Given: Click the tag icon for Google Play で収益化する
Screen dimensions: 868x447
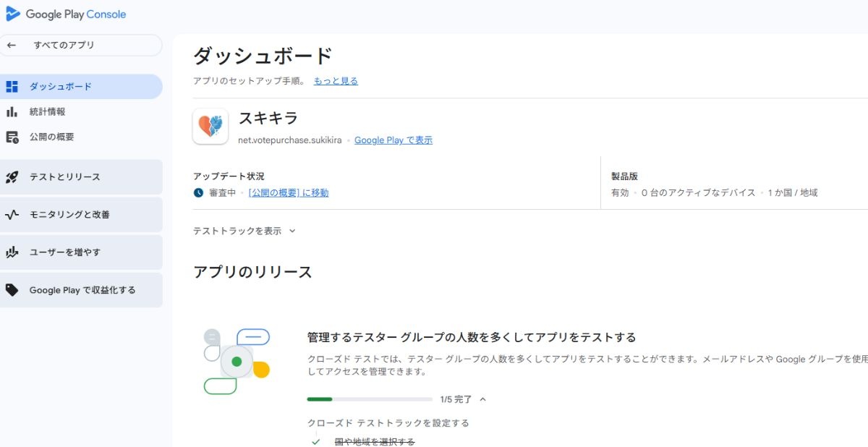Looking at the screenshot, I should pyautogui.click(x=12, y=290).
